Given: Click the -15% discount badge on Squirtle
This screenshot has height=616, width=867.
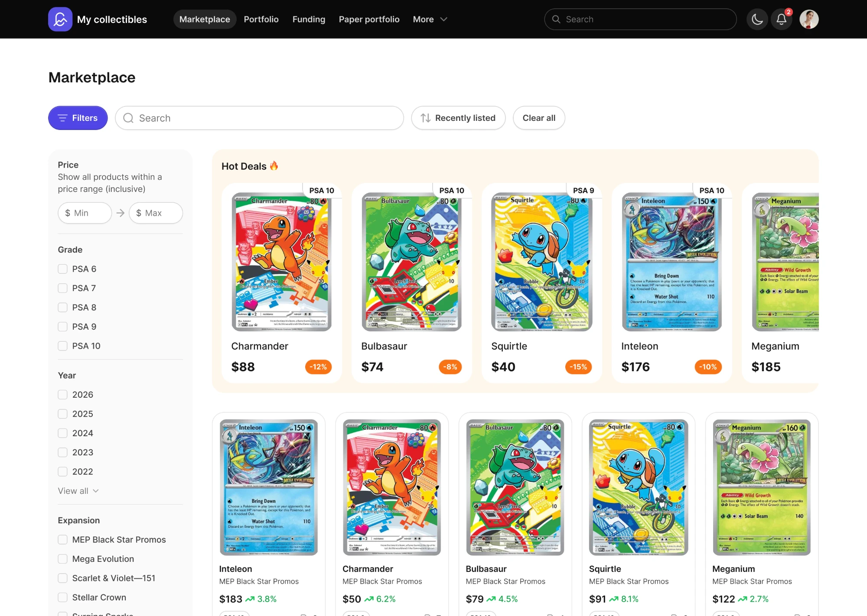Looking at the screenshot, I should click(578, 367).
